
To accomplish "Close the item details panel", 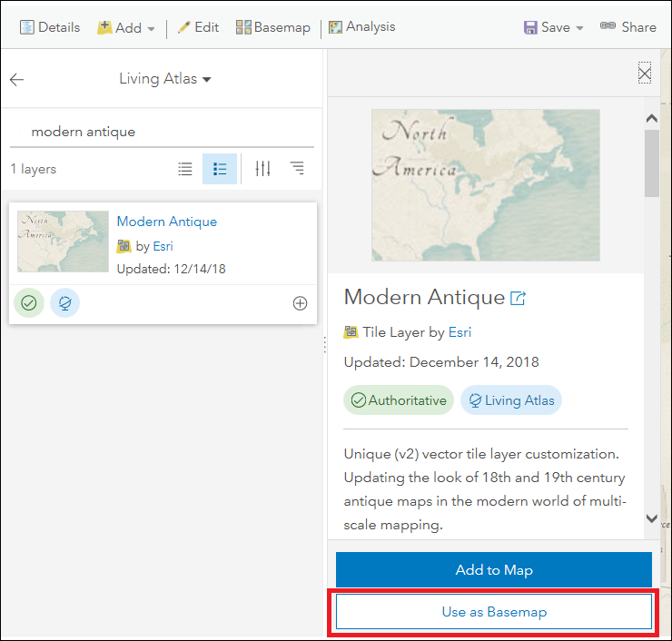I will 645,73.
